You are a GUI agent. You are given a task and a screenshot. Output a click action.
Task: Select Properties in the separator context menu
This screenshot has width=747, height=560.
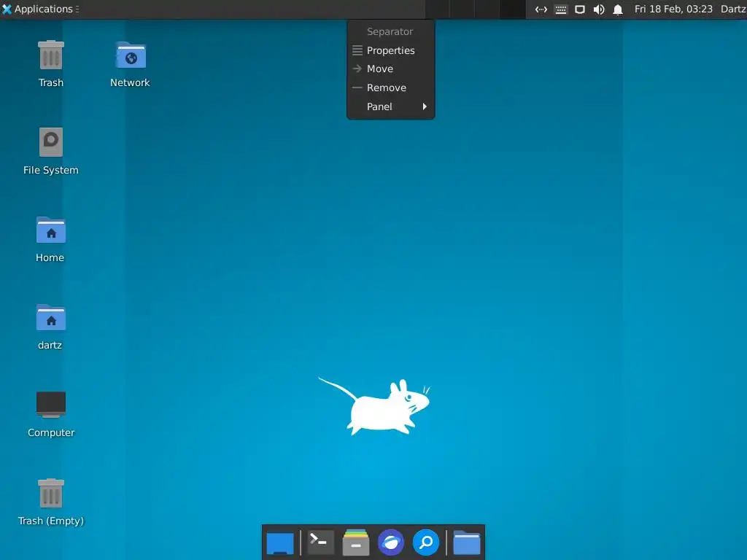pyautogui.click(x=391, y=50)
